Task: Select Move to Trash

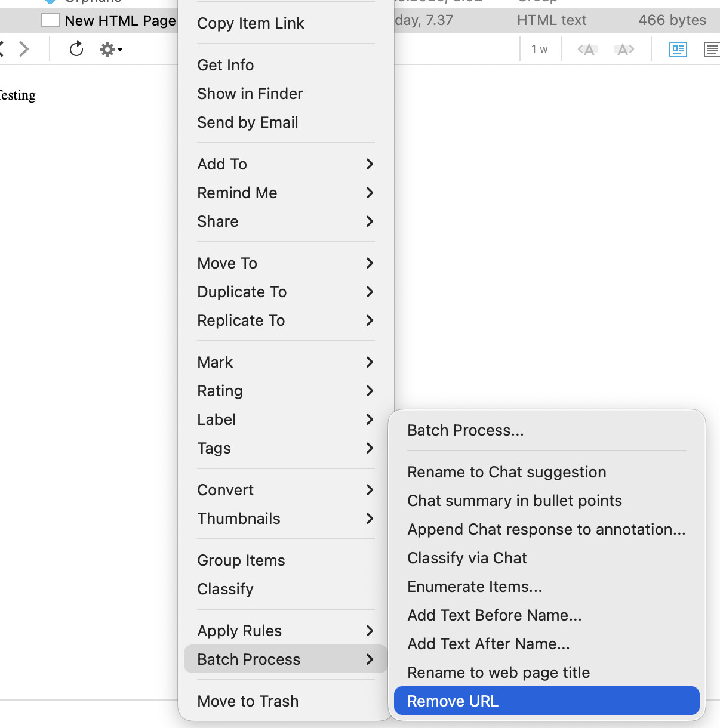Action: point(248,701)
